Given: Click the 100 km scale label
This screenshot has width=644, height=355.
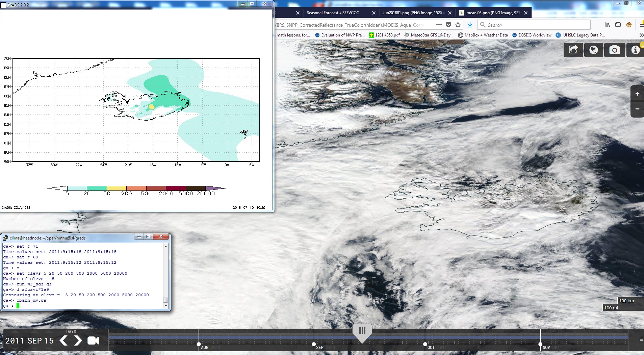Looking at the screenshot, I should (x=626, y=301).
